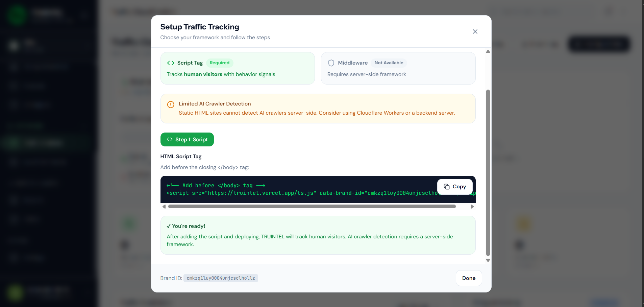The image size is (644, 307).
Task: Click the You're ready! checkmark heading
Action: click(186, 226)
